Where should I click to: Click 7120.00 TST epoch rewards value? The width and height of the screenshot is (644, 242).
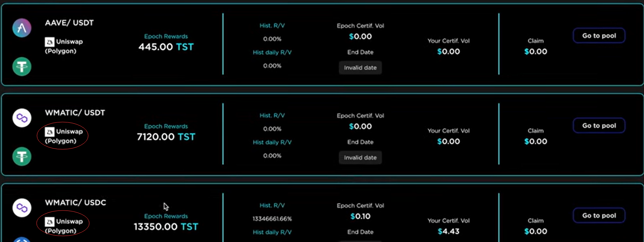click(166, 137)
